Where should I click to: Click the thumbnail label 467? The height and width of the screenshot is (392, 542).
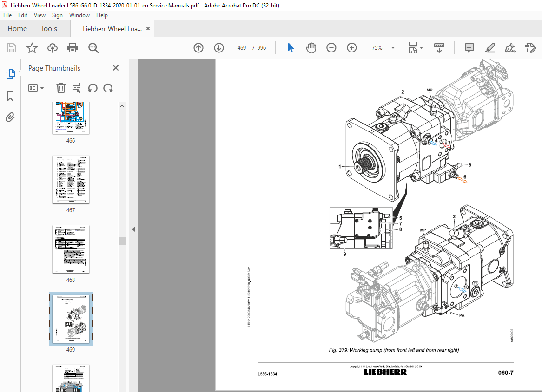(x=71, y=210)
